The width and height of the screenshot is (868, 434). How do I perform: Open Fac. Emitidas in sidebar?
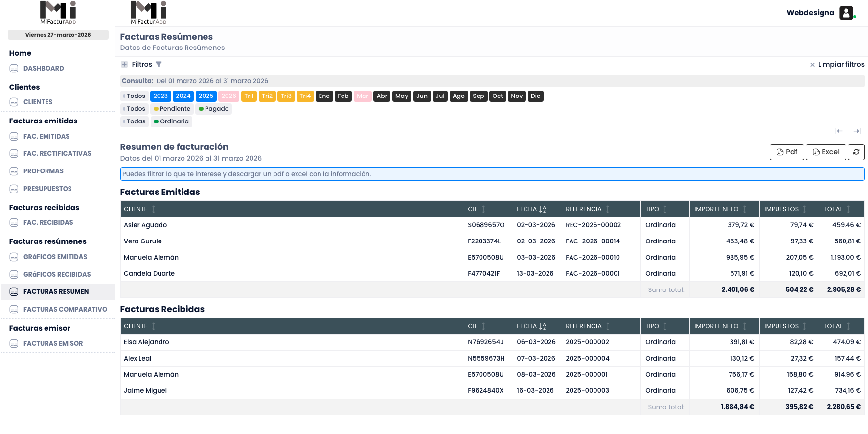pos(46,136)
